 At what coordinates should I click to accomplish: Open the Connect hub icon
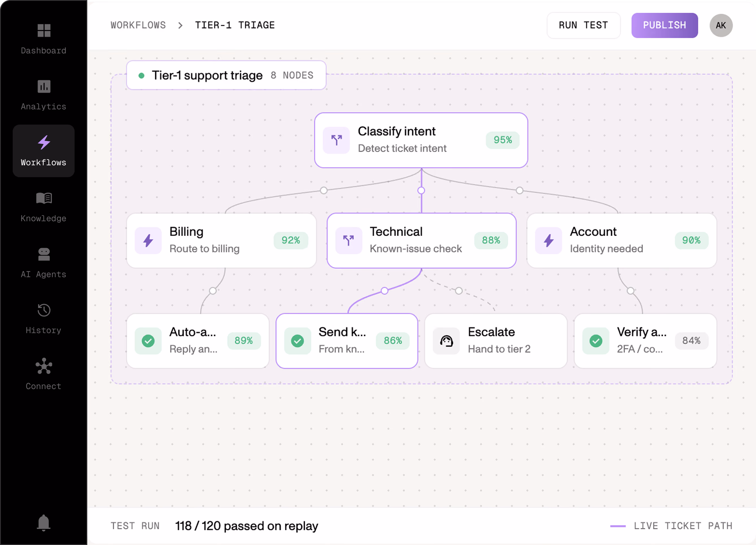click(44, 366)
